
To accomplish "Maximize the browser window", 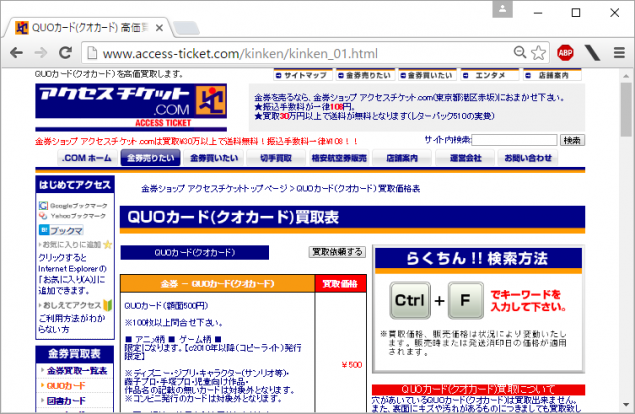I will (x=575, y=13).
